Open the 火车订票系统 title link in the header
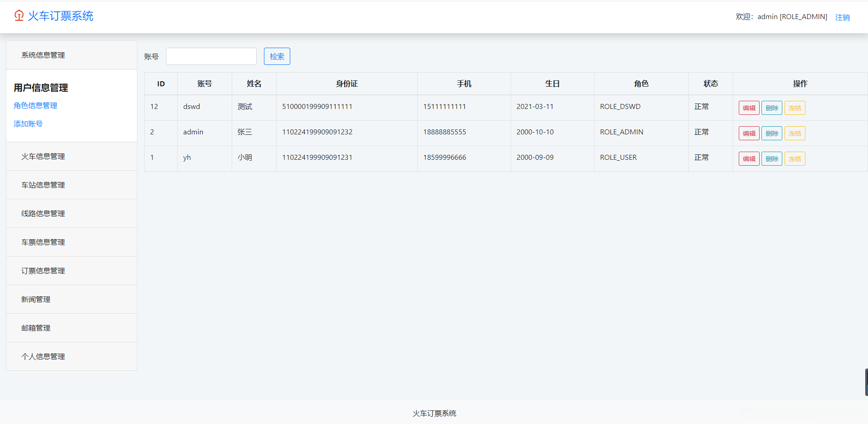Viewport: 868px width, 424px height. 61,16
